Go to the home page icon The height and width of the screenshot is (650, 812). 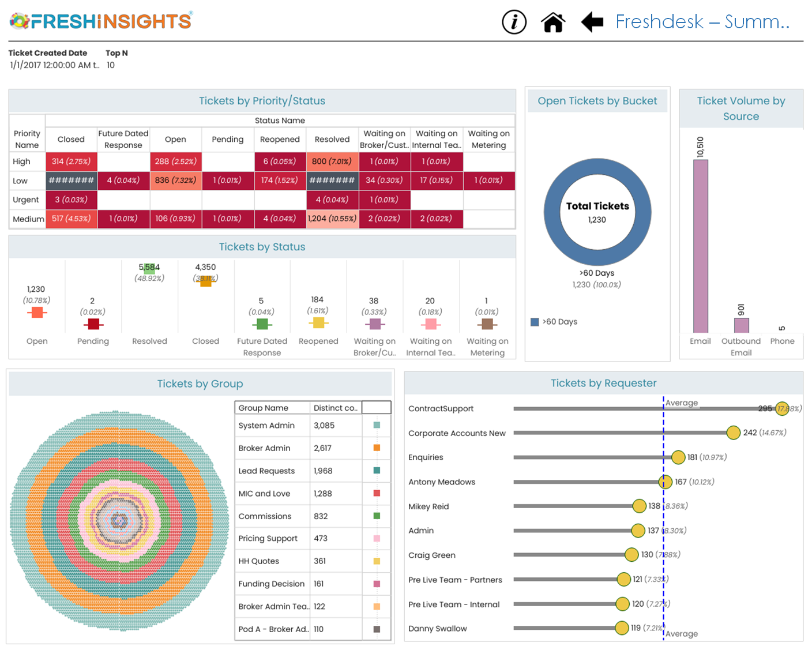click(552, 22)
